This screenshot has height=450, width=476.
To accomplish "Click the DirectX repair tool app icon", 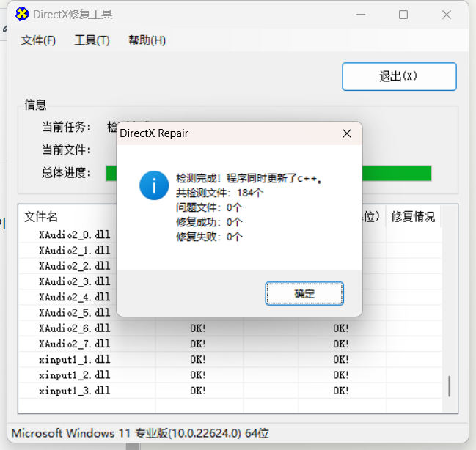I will tap(22, 14).
